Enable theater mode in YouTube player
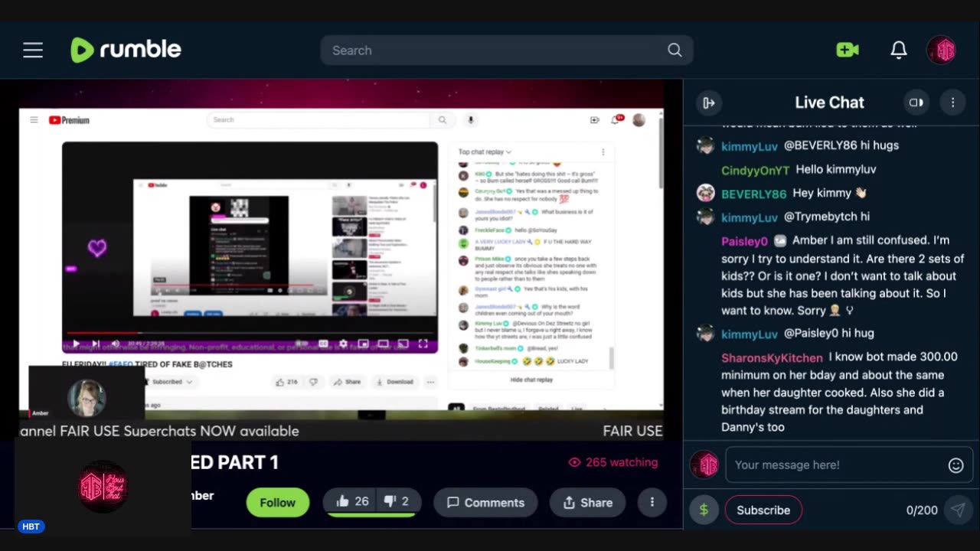The height and width of the screenshot is (551, 980). coord(383,344)
